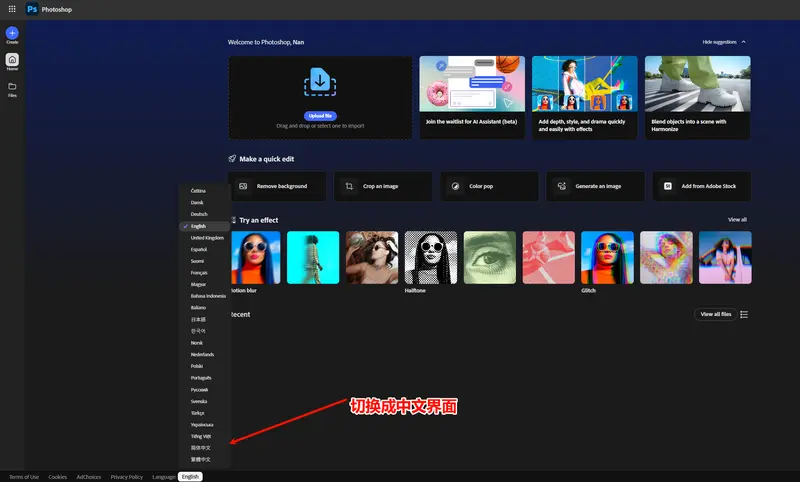Open the apps grid launcher icon
This screenshot has height=482, width=800.
[12, 9]
